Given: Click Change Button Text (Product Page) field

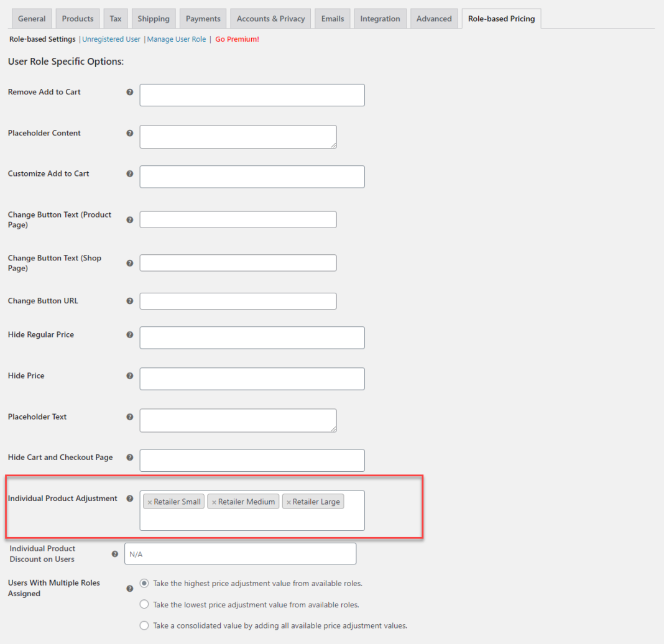Looking at the screenshot, I should coord(238,220).
